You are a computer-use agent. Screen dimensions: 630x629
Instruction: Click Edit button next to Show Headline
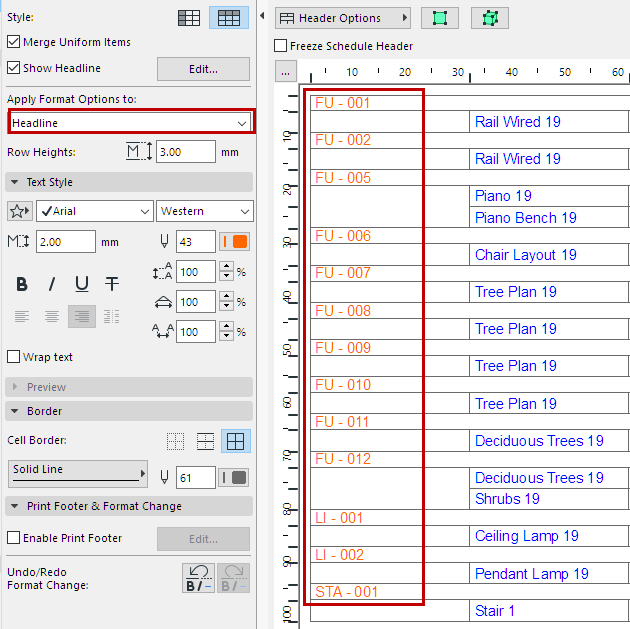point(203,69)
